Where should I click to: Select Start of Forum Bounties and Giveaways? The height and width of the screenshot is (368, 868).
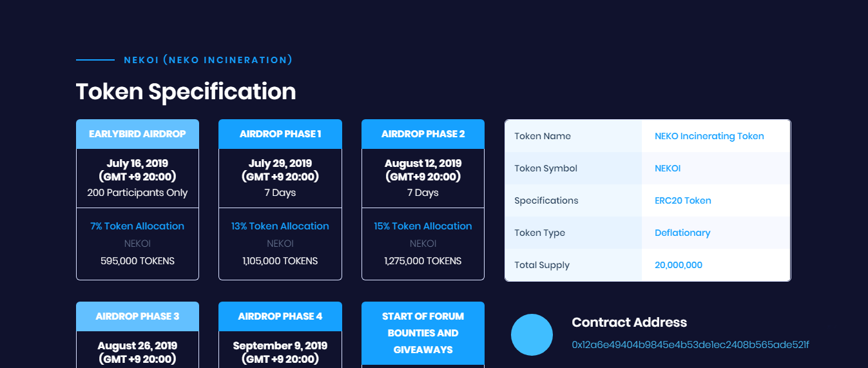coord(423,333)
